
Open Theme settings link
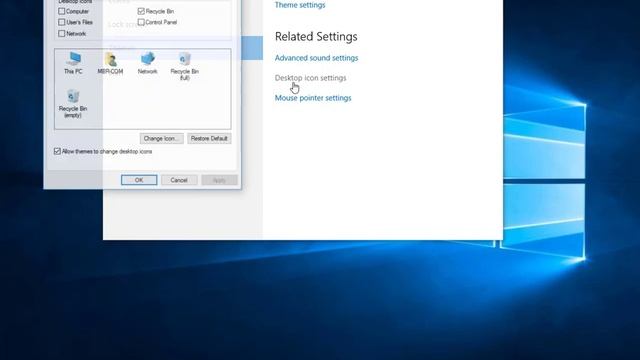pos(300,5)
